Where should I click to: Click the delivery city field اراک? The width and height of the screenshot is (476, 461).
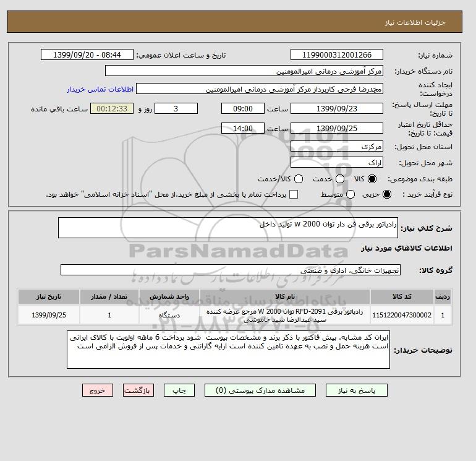click(337, 162)
